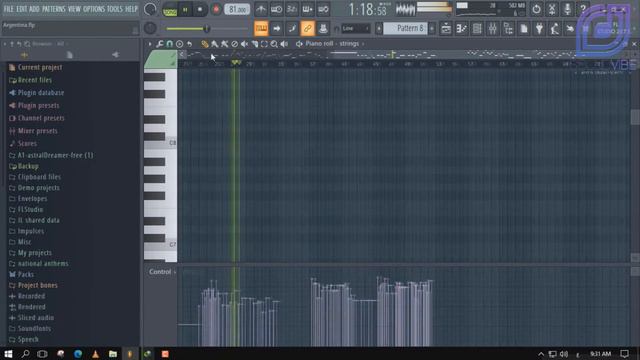Open the Piano roll view button
Image resolution: width=640 pixels, height=360 pixels.
pyautogui.click(x=462, y=29)
